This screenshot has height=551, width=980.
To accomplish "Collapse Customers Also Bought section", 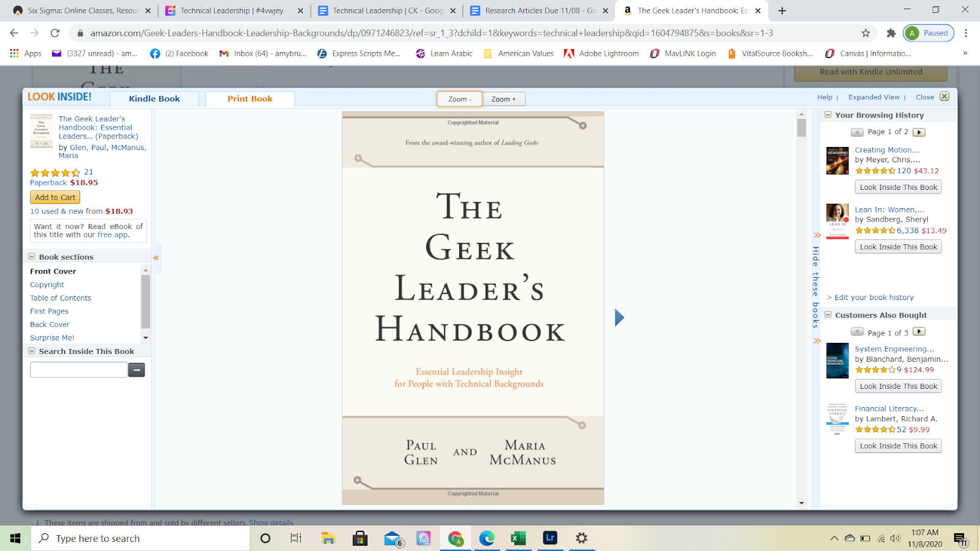I will pos(828,315).
